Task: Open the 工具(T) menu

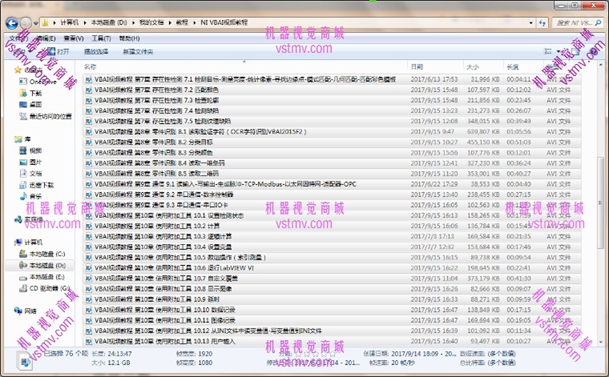Action: [101, 38]
